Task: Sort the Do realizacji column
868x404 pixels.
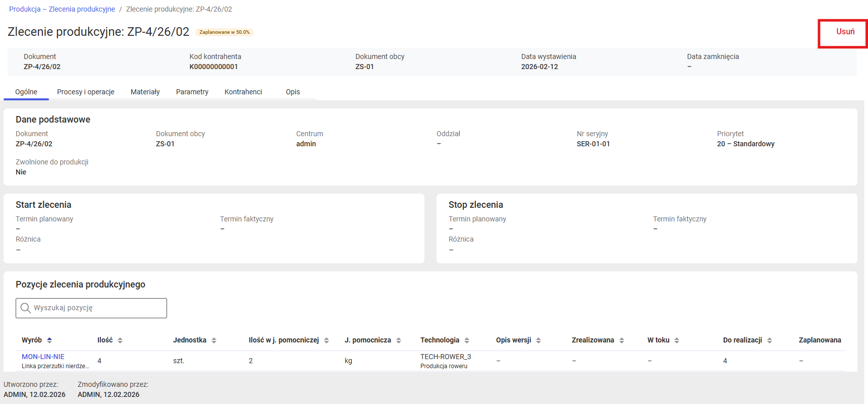Action: [770, 340]
